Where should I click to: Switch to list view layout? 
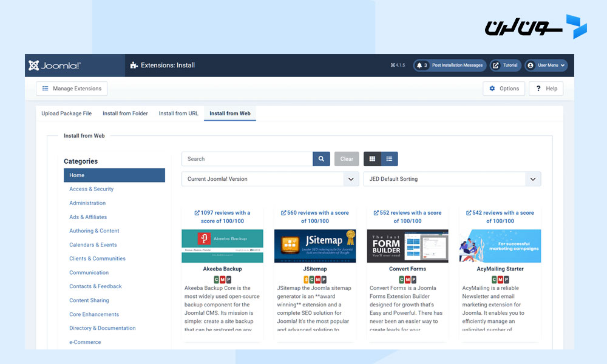pos(390,159)
